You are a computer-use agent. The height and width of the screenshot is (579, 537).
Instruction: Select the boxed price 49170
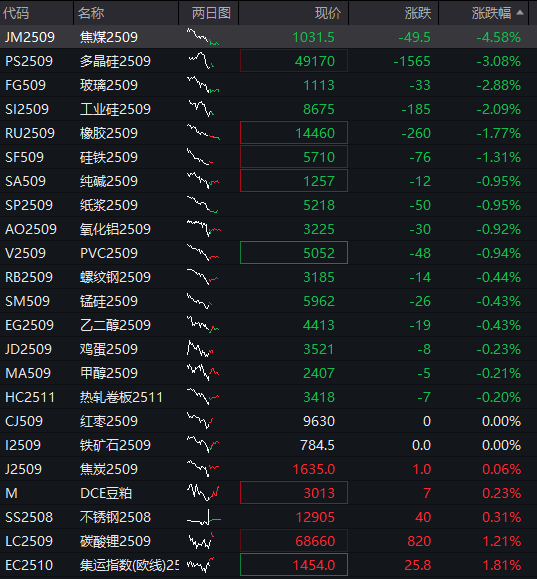click(294, 61)
